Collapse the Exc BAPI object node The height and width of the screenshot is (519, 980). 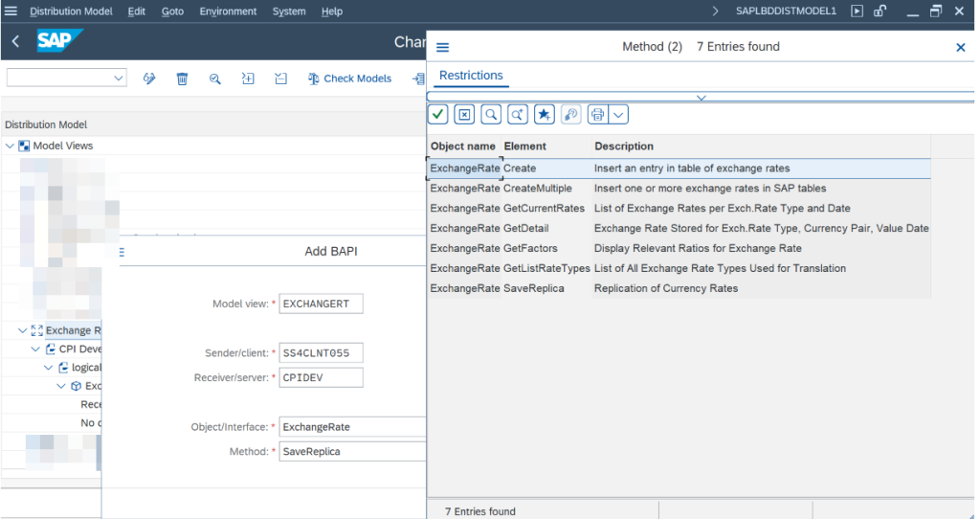pos(60,386)
